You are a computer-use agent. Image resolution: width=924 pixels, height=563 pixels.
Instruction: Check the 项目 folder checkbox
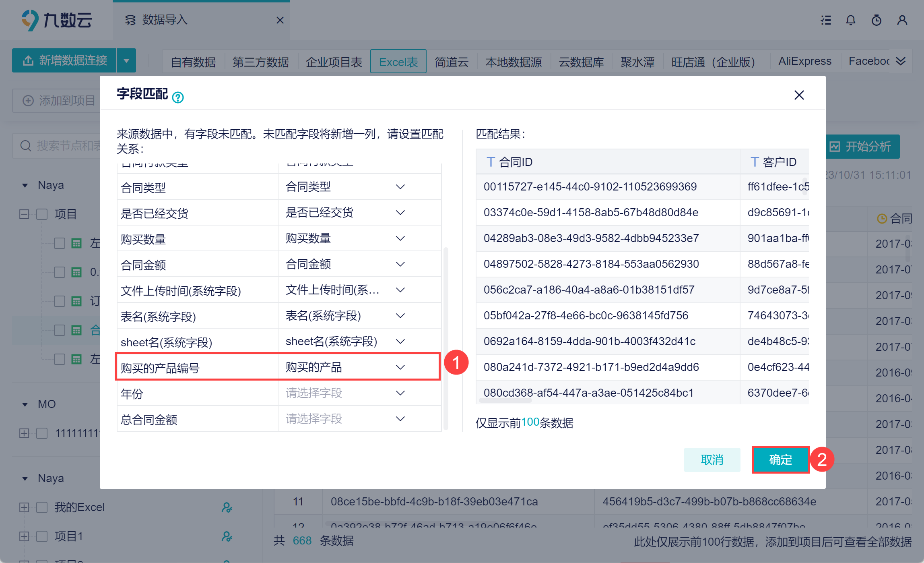tap(42, 214)
